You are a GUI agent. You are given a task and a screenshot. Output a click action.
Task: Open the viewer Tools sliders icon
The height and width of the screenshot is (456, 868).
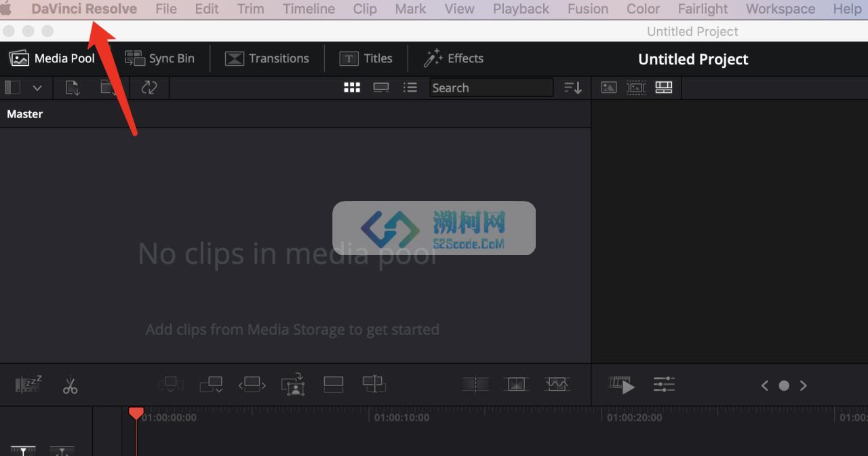pyautogui.click(x=664, y=385)
